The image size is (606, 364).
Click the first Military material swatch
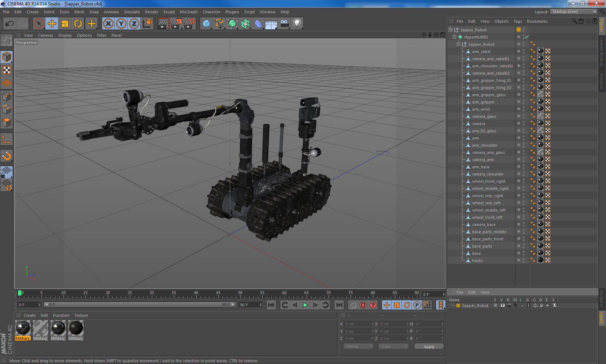pyautogui.click(x=23, y=328)
